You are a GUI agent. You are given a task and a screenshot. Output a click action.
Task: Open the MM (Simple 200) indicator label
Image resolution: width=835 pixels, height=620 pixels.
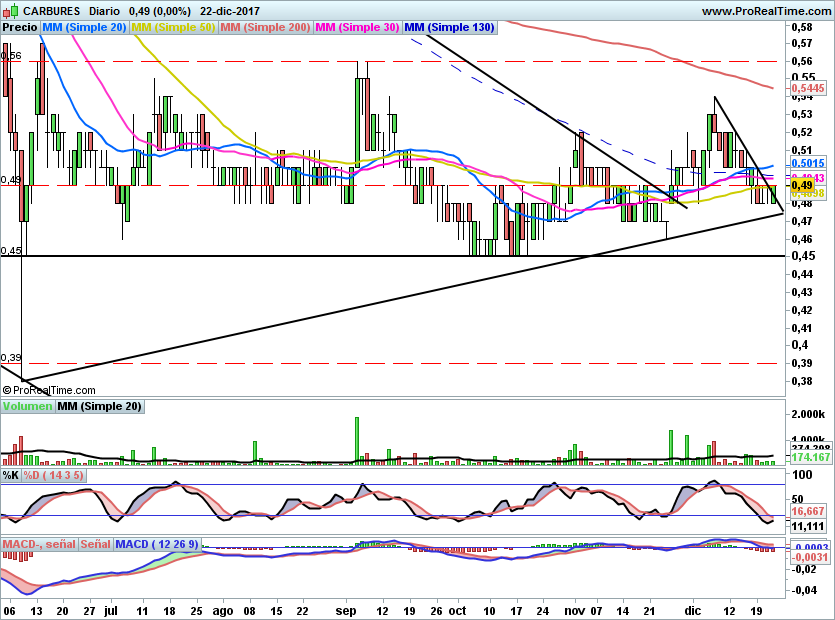pyautogui.click(x=265, y=28)
